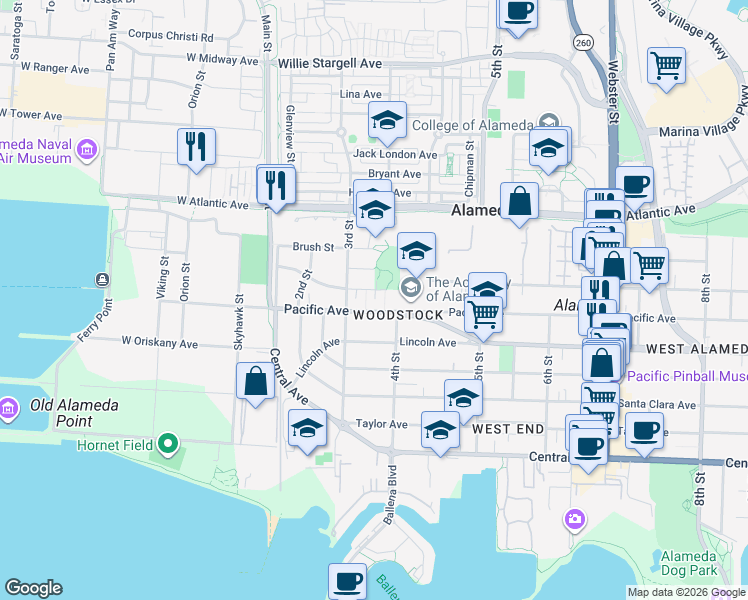Click the Santa Clara Ave label
Screen dimensions: 748x600
(657, 404)
